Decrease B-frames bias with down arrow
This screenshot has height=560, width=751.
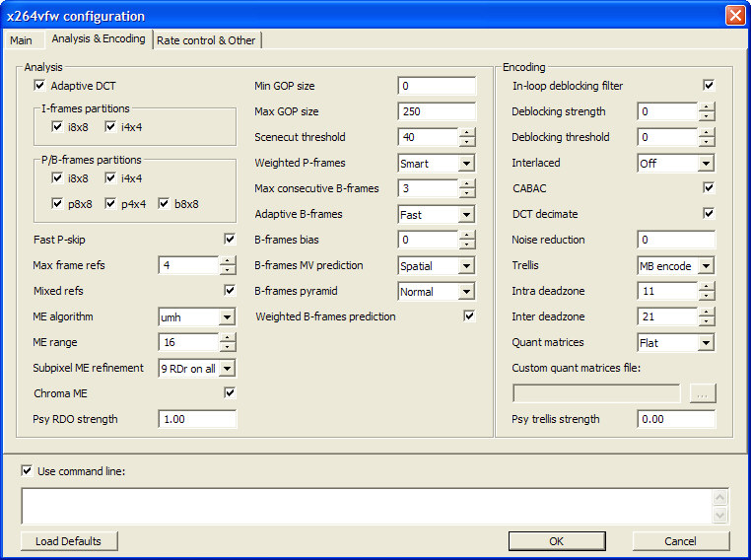pyautogui.click(x=467, y=244)
